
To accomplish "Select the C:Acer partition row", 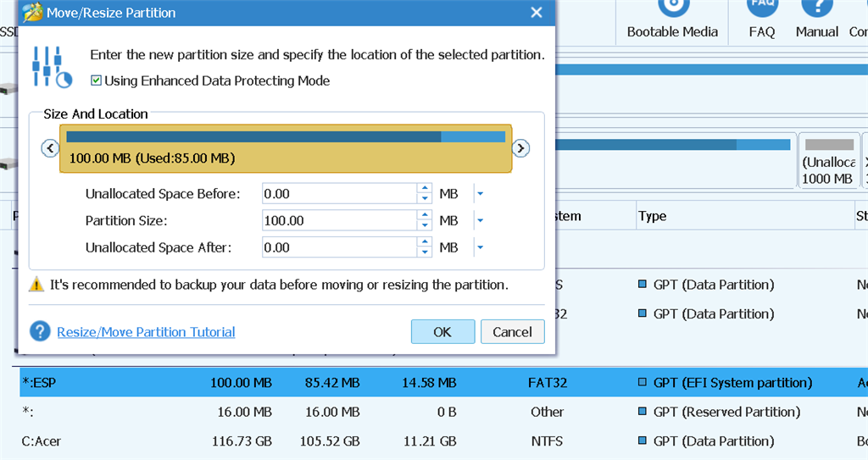I will point(444,441).
